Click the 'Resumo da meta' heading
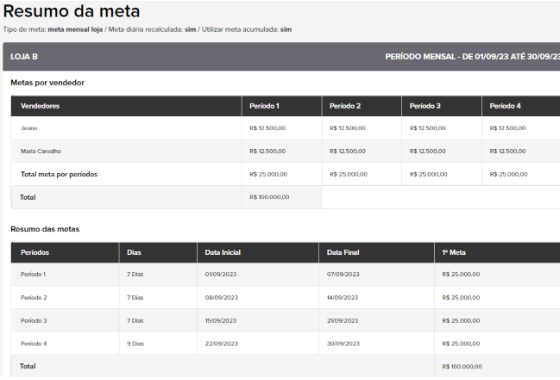560x380 pixels. click(x=71, y=11)
